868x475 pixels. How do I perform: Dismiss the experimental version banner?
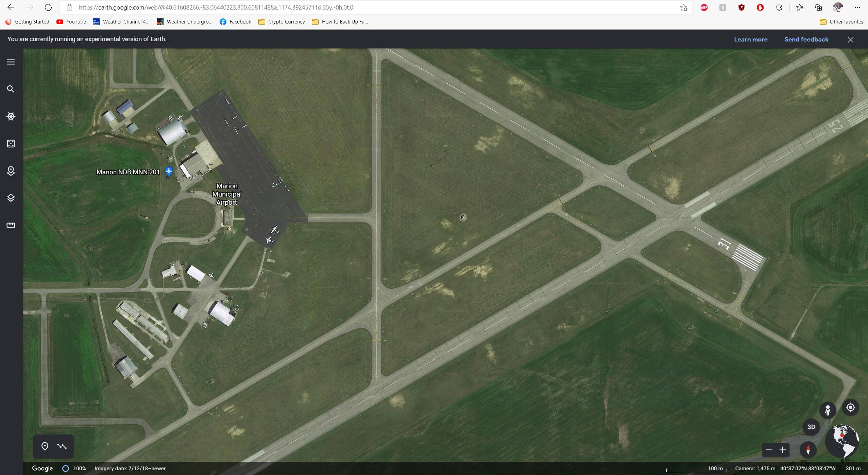(850, 40)
